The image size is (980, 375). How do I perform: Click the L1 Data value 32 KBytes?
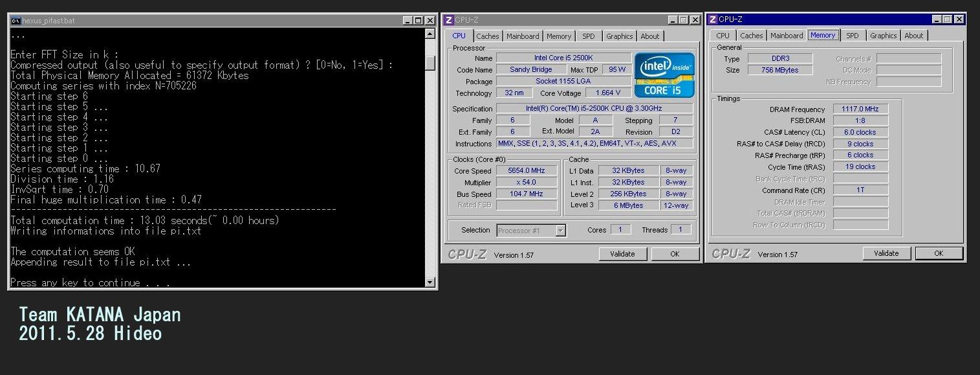[x=628, y=171]
